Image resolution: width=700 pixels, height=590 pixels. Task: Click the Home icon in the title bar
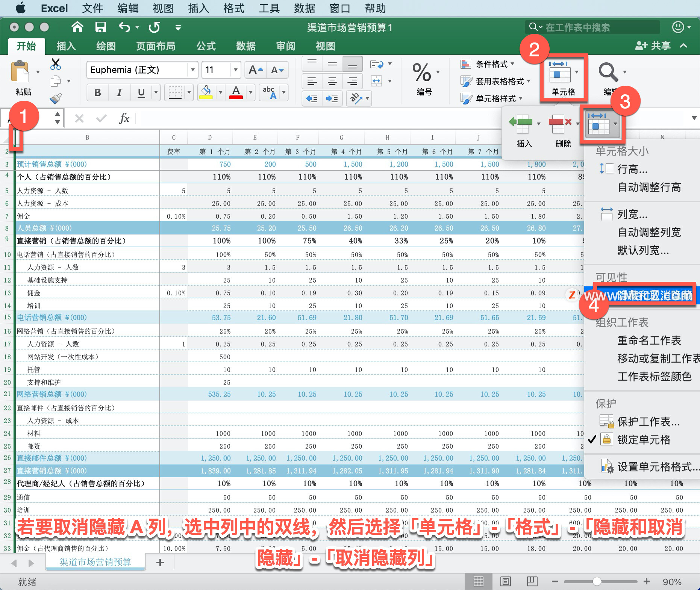coord(77,27)
